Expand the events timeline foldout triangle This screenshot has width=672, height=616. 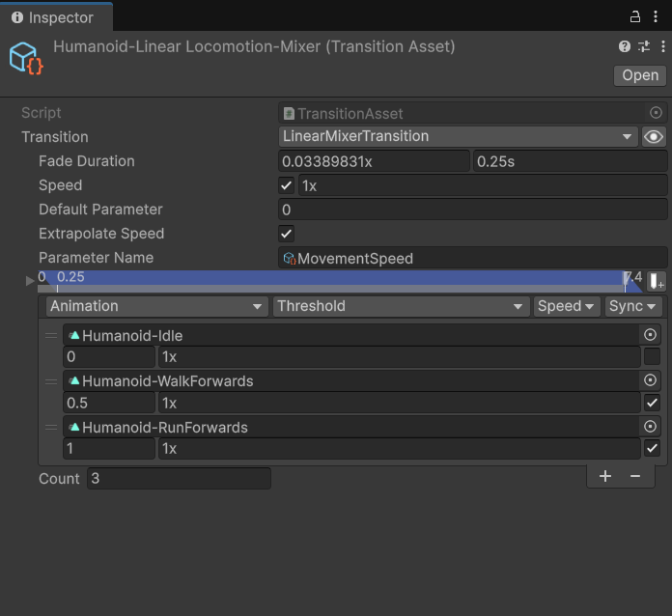[x=30, y=281]
